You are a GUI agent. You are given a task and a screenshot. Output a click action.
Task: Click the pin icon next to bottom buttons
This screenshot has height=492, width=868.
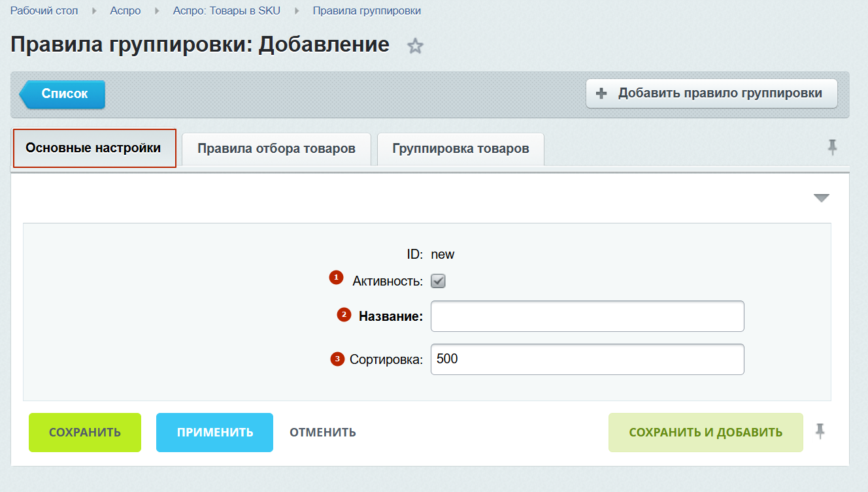(820, 431)
